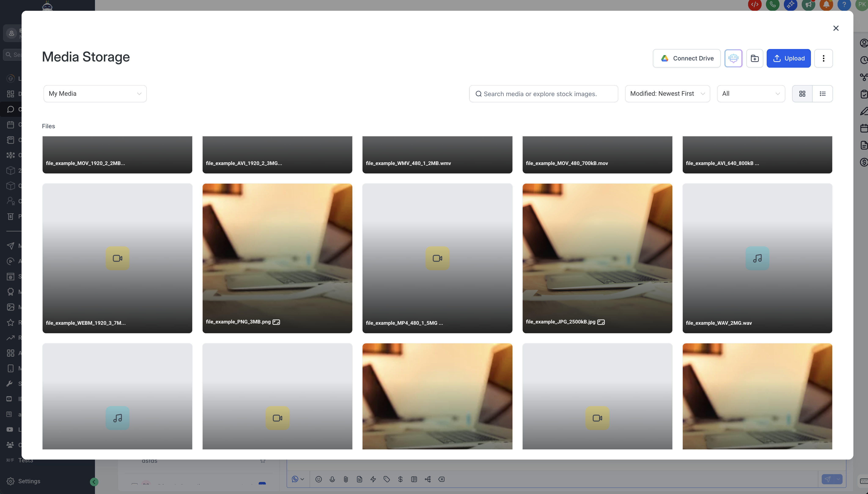Image resolution: width=868 pixels, height=494 pixels.
Task: Select the voice recording microphone icon
Action: pyautogui.click(x=332, y=479)
